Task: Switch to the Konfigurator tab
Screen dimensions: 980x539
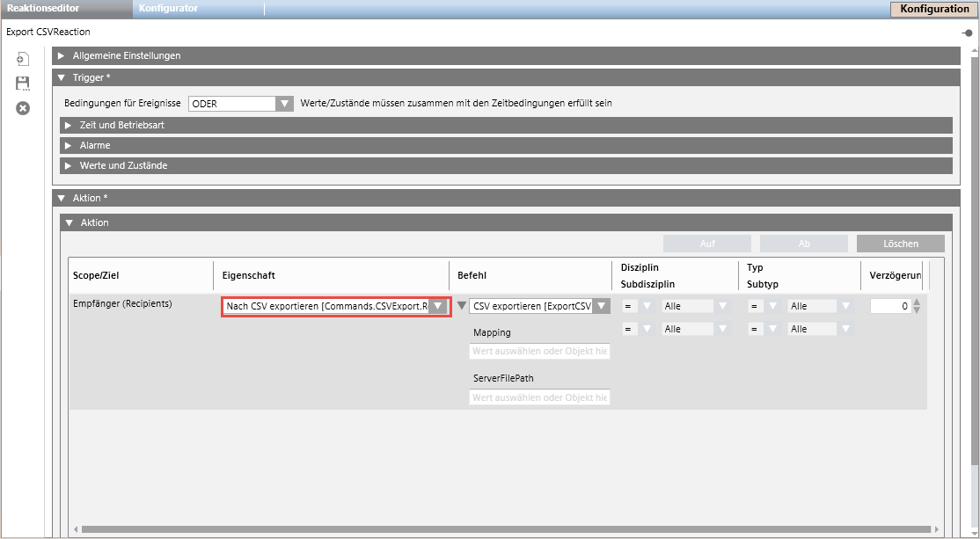Action: [x=168, y=8]
